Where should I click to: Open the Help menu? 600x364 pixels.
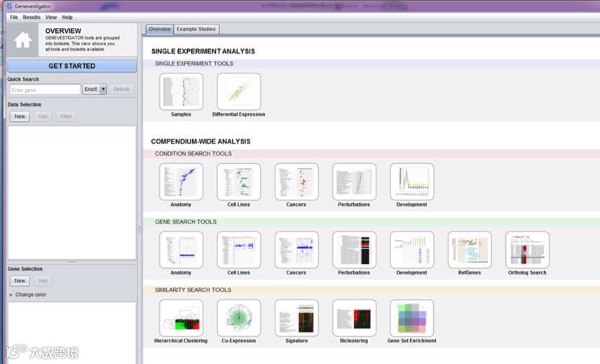click(x=67, y=17)
